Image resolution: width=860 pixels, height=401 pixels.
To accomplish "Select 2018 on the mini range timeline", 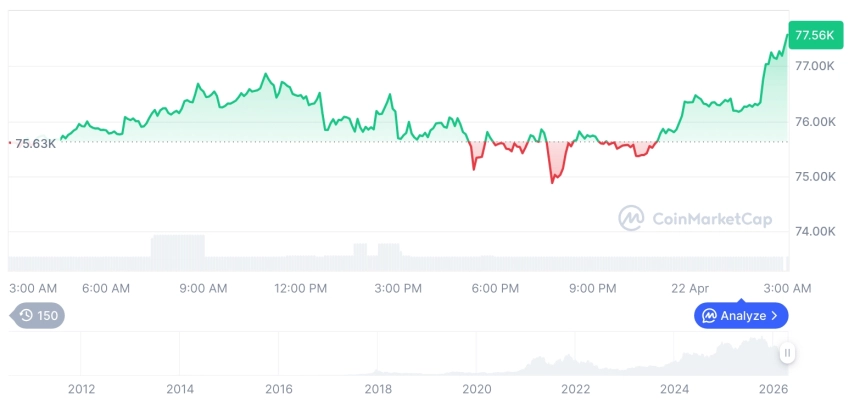I will (378, 388).
